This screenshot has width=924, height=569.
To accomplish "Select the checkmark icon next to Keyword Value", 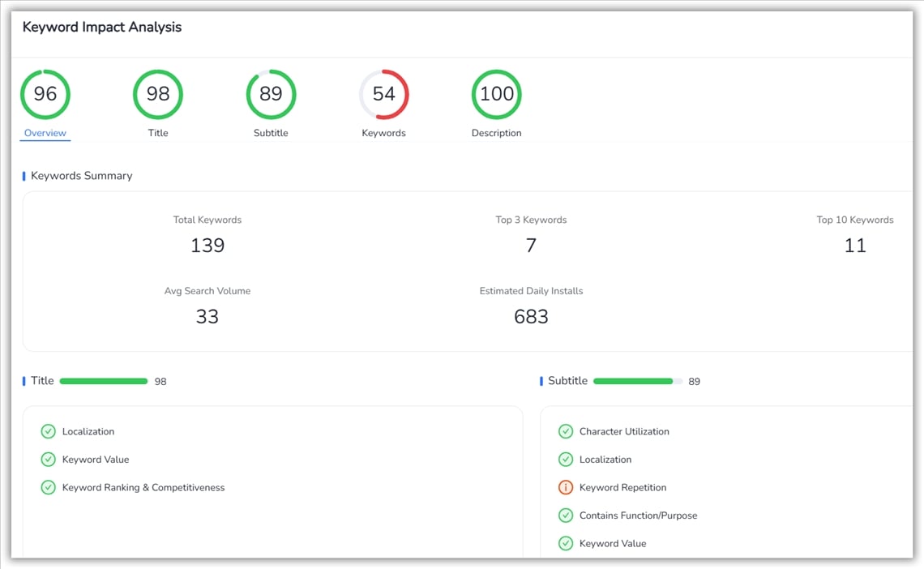I will pyautogui.click(x=48, y=460).
